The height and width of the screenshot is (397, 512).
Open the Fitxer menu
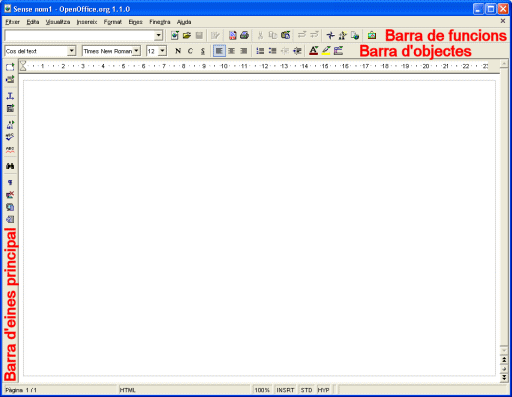(x=12, y=22)
